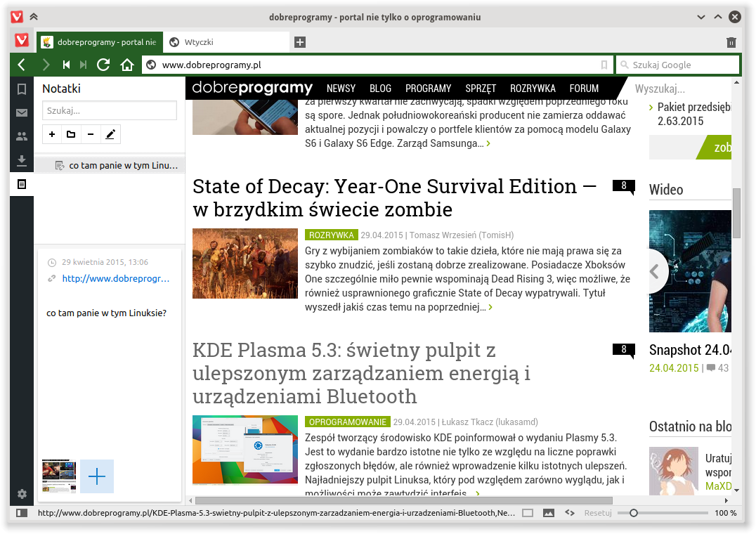The image size is (756, 534).
Task: Open Page Actions in the status bar
Action: [569, 513]
